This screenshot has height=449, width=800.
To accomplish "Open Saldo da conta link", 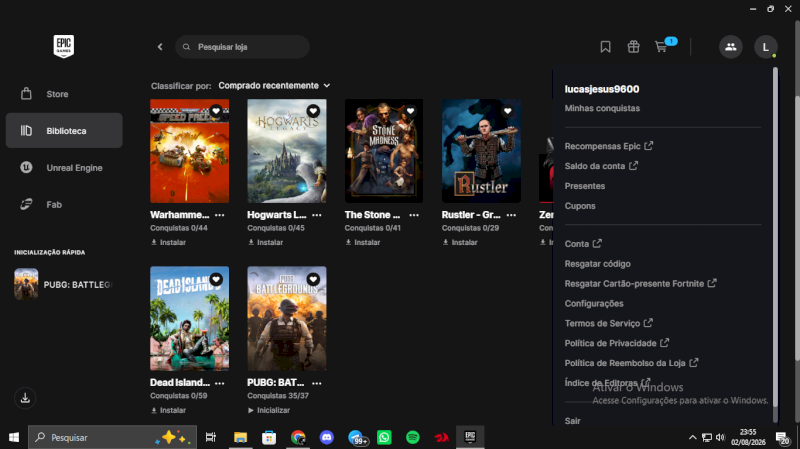I will tap(601, 166).
